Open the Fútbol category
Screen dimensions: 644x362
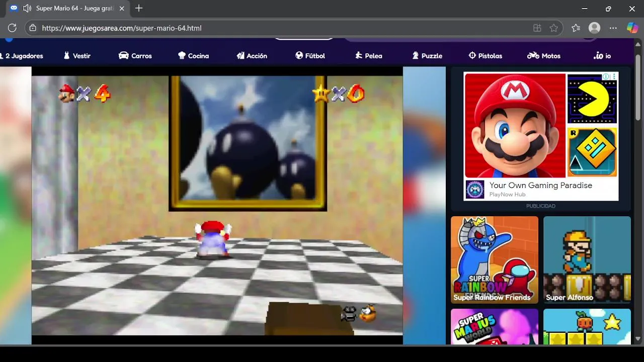pos(310,56)
